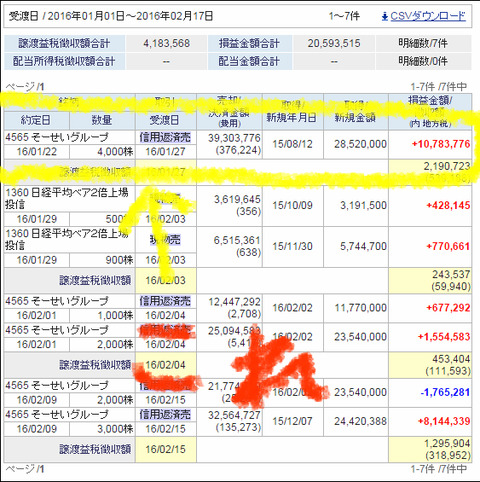Click the tax amount 453,404
Viewport: 480px width, 482px height.
click(451, 359)
